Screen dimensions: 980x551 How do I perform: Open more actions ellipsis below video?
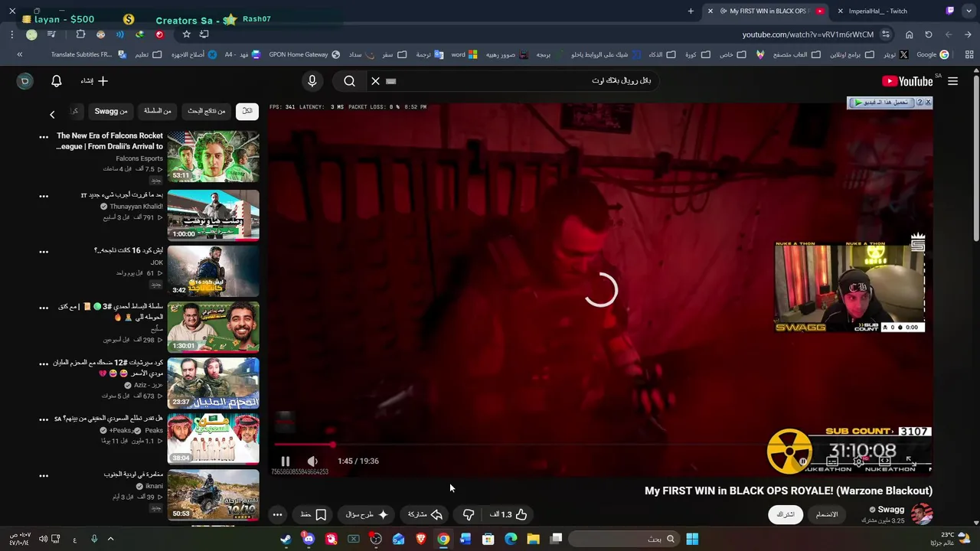tap(278, 514)
